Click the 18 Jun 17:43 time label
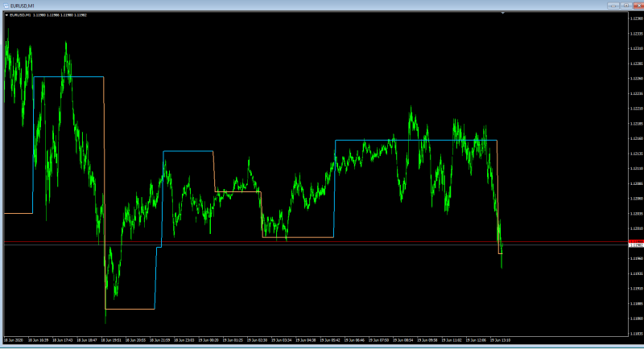This screenshot has width=644, height=349. pos(63,340)
